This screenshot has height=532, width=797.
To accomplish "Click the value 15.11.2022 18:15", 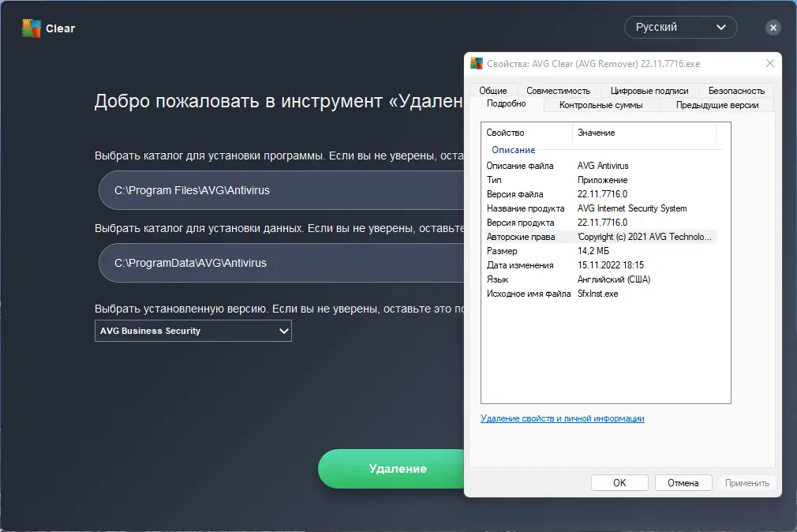I will (x=611, y=265).
